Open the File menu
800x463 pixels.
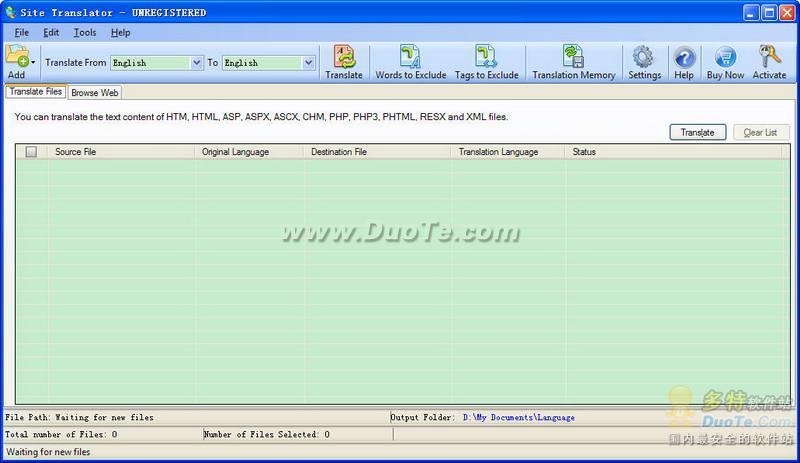click(x=21, y=33)
